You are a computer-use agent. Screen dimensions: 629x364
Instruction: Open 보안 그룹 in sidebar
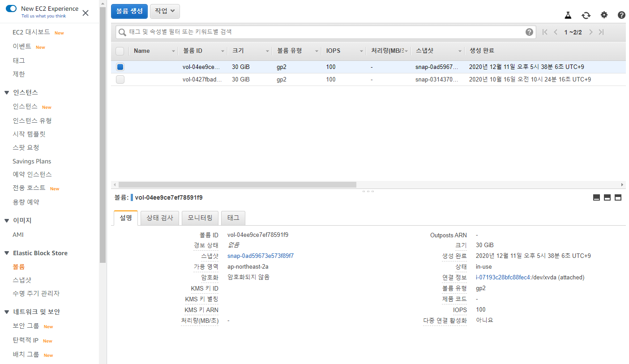tap(26, 326)
